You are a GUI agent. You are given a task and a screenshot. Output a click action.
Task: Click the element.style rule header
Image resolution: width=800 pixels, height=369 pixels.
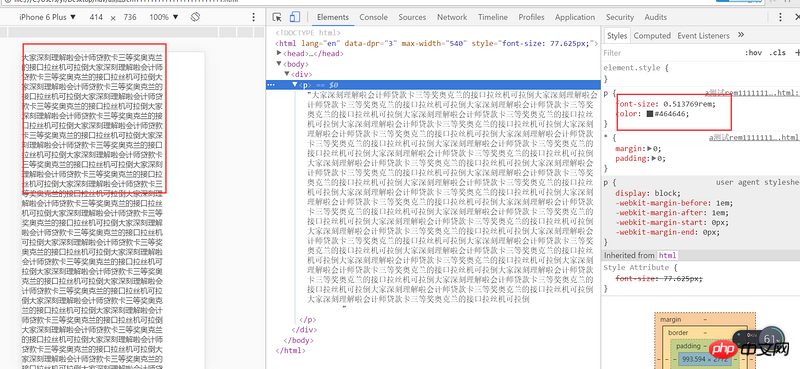[x=635, y=68]
